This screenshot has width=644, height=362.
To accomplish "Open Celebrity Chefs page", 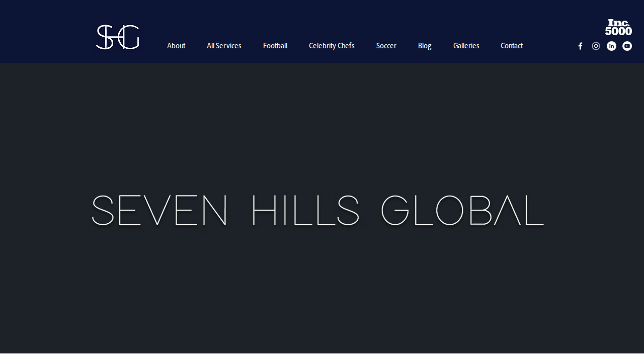I will pyautogui.click(x=332, y=46).
